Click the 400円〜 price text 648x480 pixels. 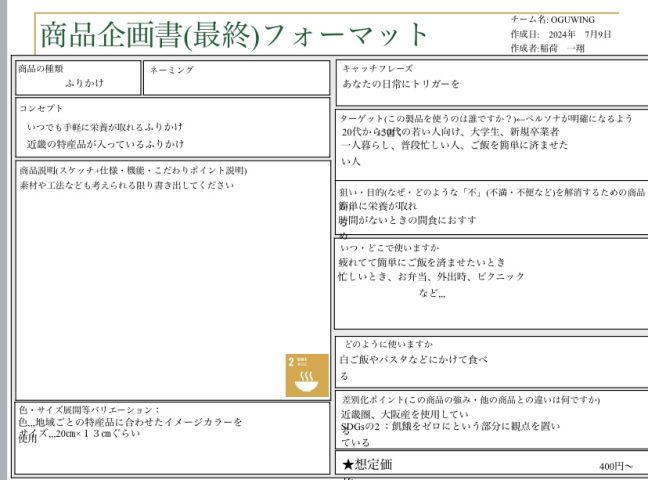[616, 466]
